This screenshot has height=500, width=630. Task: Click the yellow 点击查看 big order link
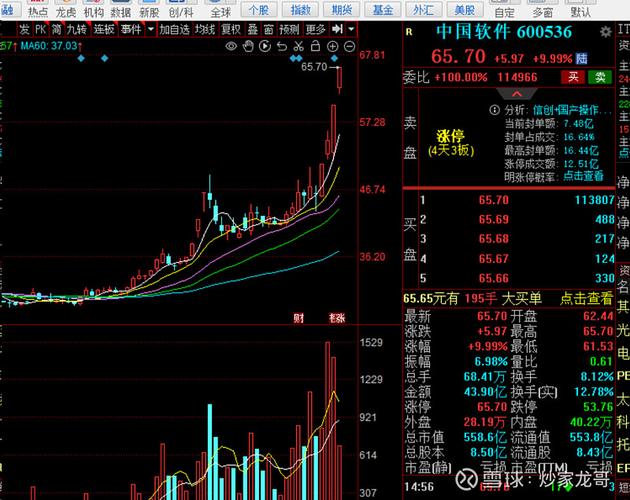pos(586,298)
